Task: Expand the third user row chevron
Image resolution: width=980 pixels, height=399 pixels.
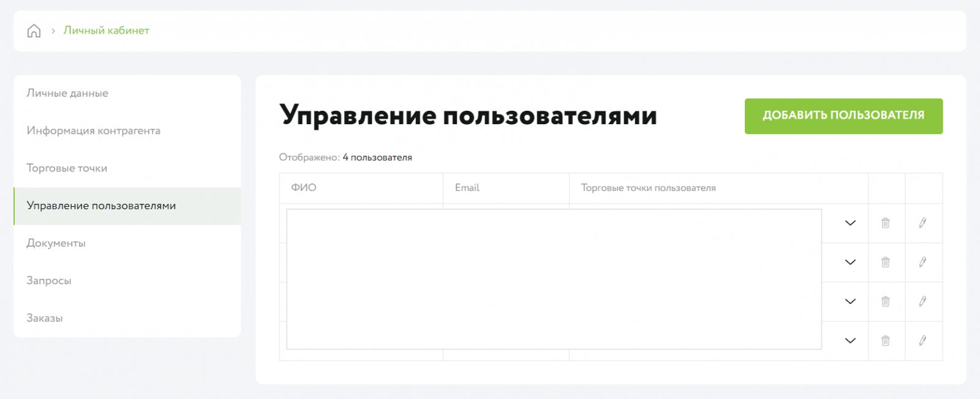Action: [850, 301]
